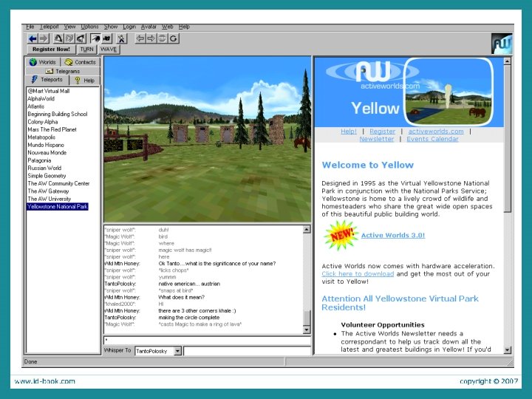Select The AW University teleport entry
This screenshot has width=532, height=399.
[x=50, y=199]
